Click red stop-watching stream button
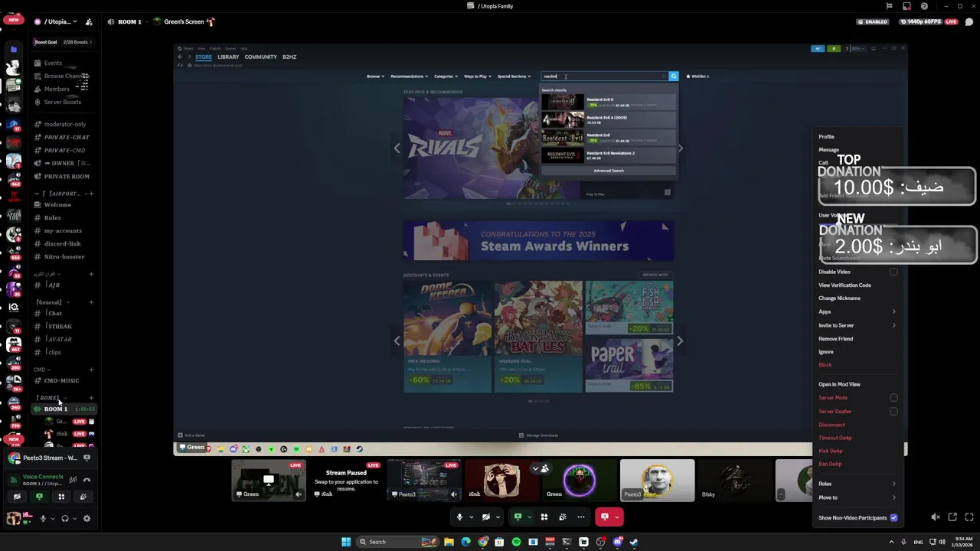980x551 pixels. point(605,517)
